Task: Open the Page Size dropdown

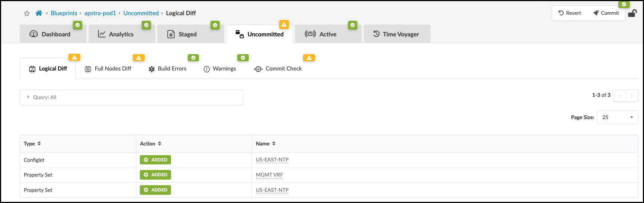Action: (617, 117)
